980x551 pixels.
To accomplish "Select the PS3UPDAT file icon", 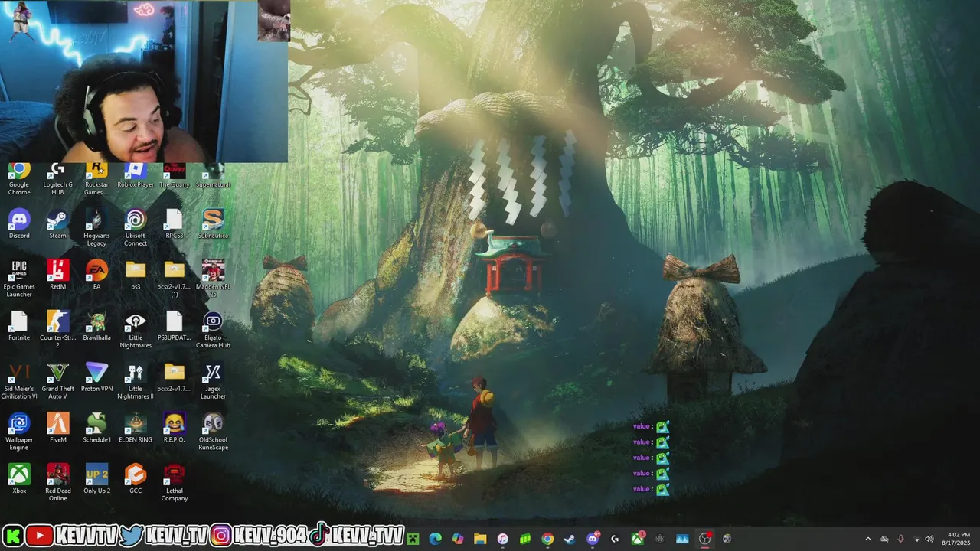I will click(x=175, y=326).
